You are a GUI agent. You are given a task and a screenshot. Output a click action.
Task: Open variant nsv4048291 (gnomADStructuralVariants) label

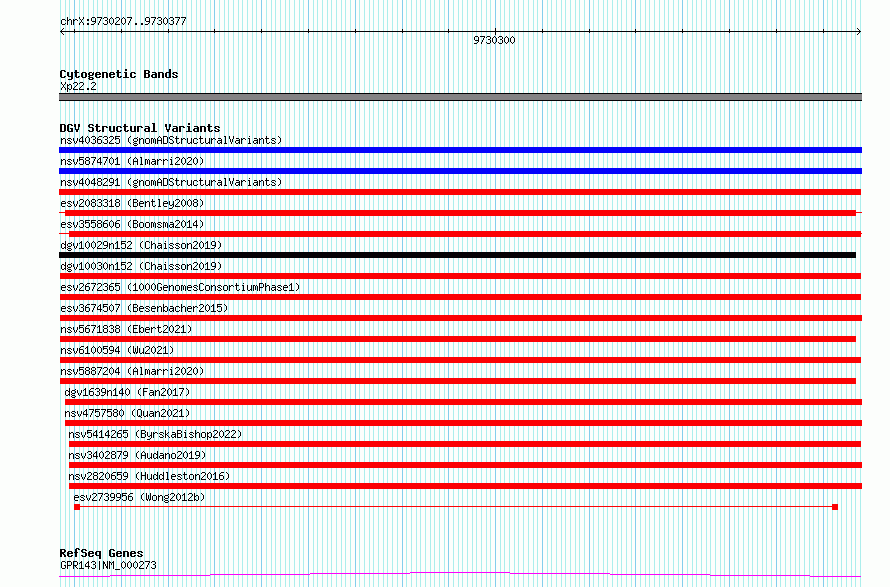(171, 182)
